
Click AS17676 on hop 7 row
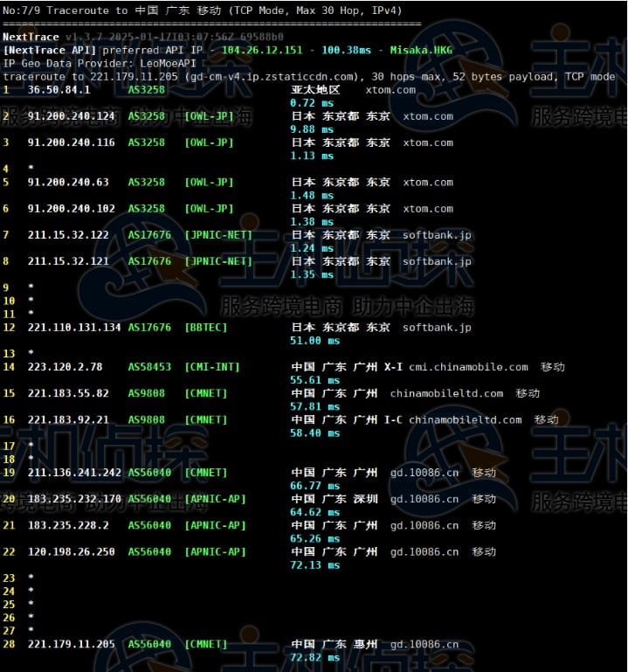click(x=149, y=235)
